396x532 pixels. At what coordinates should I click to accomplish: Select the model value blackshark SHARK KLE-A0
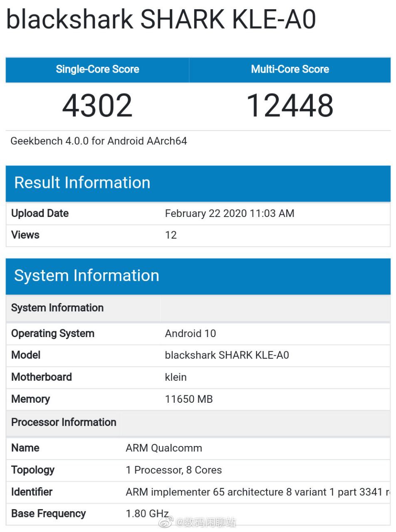tap(227, 355)
